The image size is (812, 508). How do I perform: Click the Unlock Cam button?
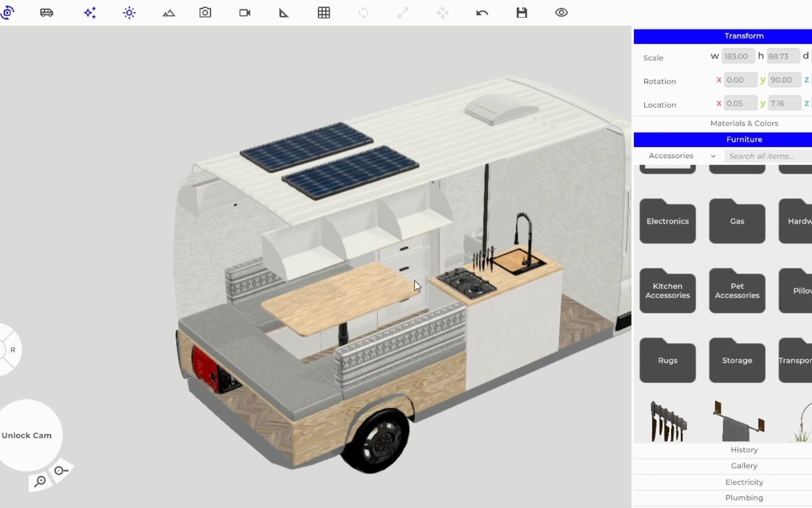point(27,435)
